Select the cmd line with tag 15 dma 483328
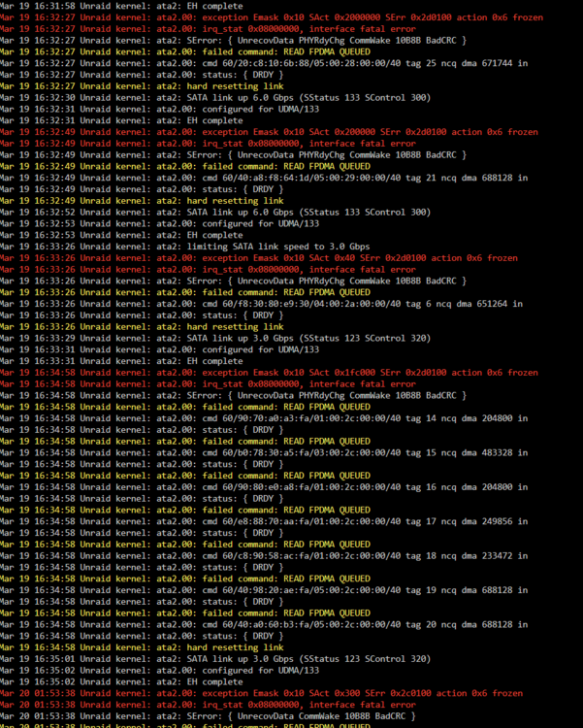583x728 pixels. click(264, 452)
